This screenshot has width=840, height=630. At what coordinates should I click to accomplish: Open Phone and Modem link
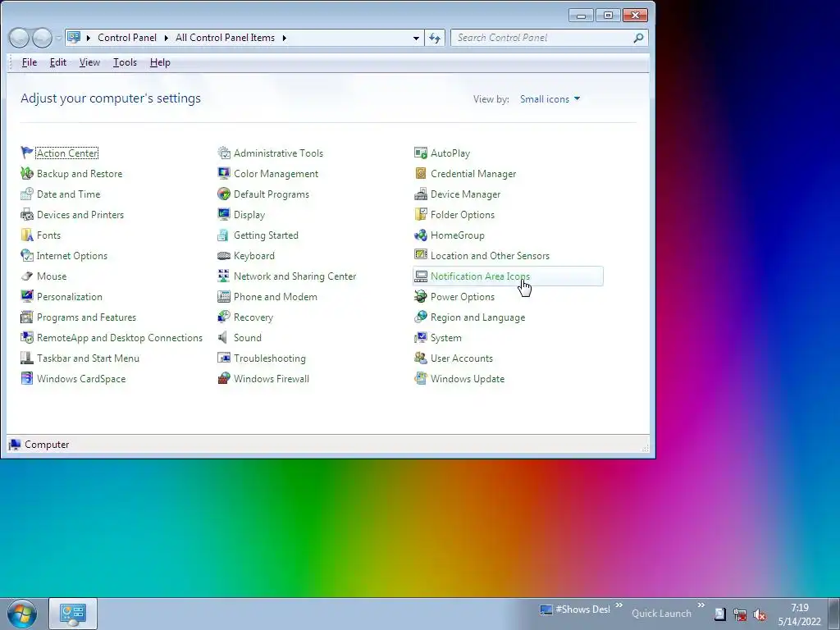pyautogui.click(x=276, y=297)
